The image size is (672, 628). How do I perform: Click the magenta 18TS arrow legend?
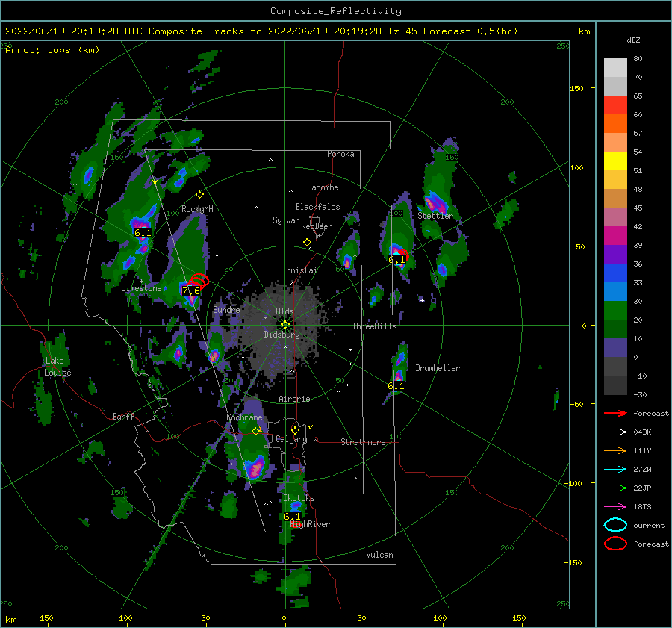(615, 507)
